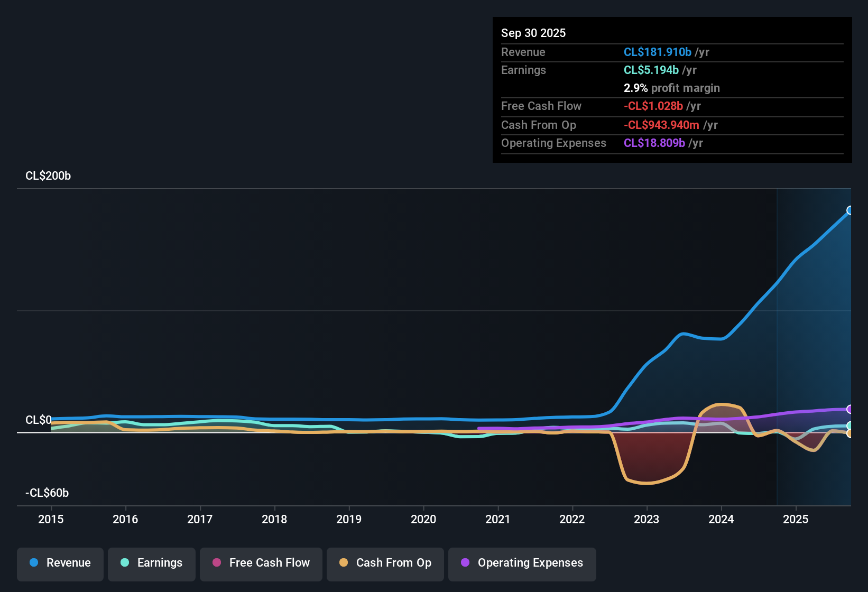
Task: Toggle the Free Cash Flow series off
Action: point(261,564)
